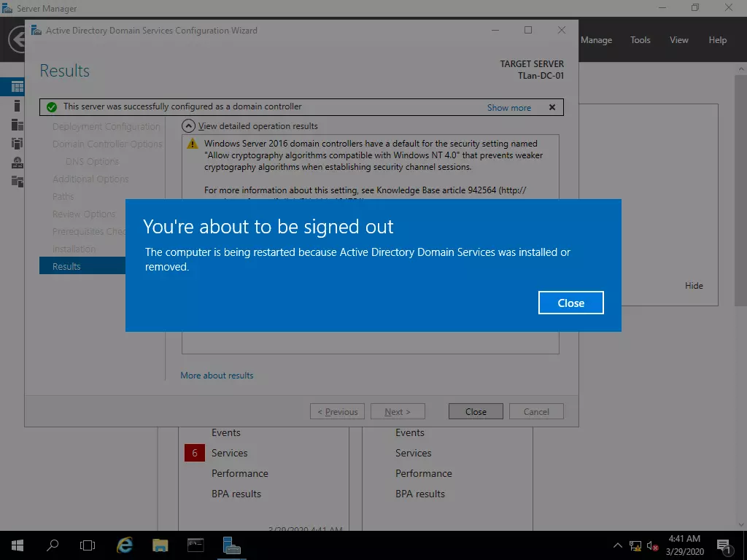The width and height of the screenshot is (747, 560).
Task: Click the yellow warning icon
Action: coord(193,144)
